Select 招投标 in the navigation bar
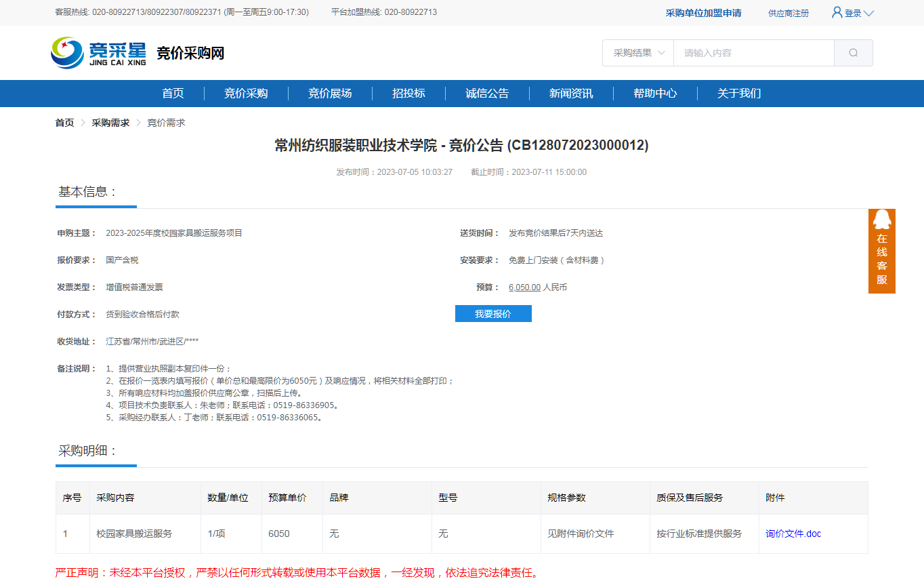Image resolution: width=924 pixels, height=581 pixels. [408, 94]
